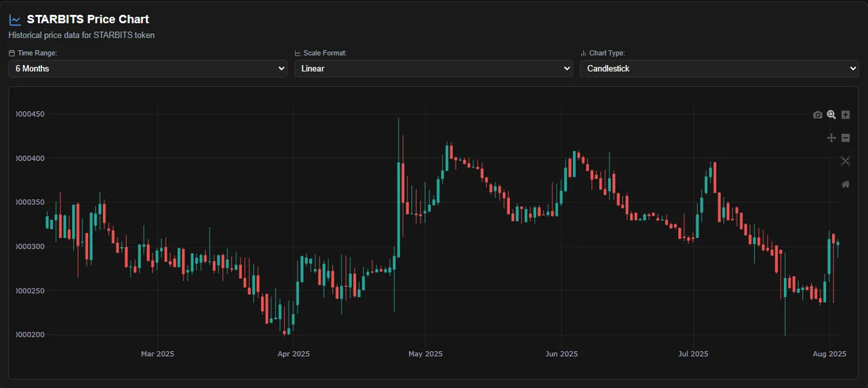Click the Jul 2025 axis label
The width and height of the screenshot is (868, 388).
694,354
